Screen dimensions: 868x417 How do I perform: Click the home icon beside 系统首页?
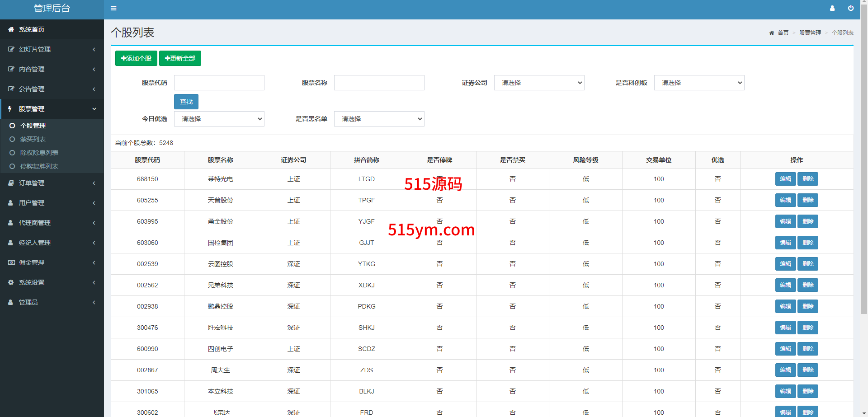click(x=11, y=29)
